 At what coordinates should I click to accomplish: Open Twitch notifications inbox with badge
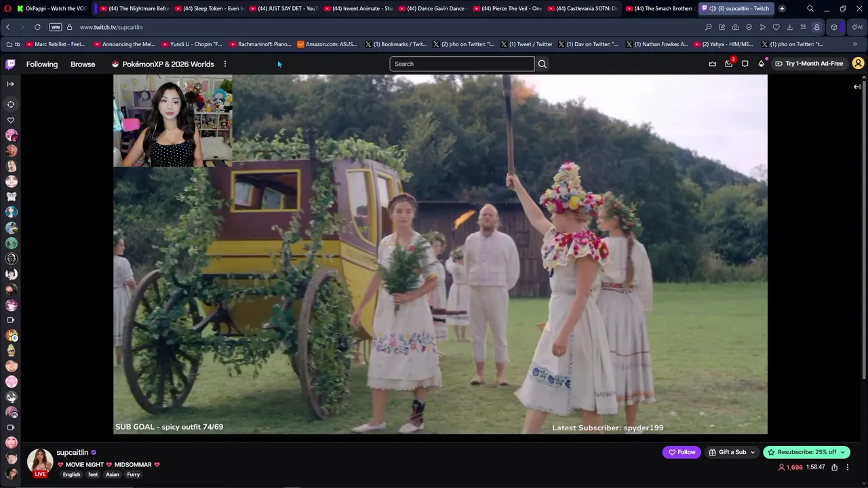729,64
